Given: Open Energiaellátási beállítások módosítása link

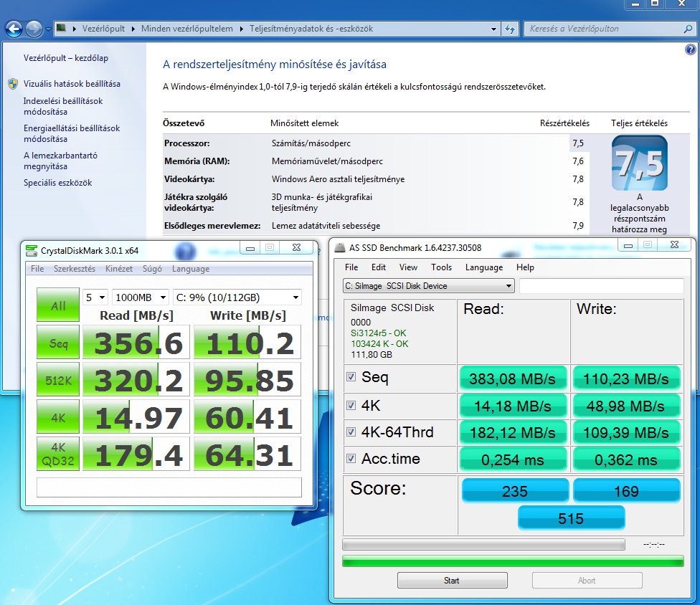Looking at the screenshot, I should pyautogui.click(x=72, y=133).
